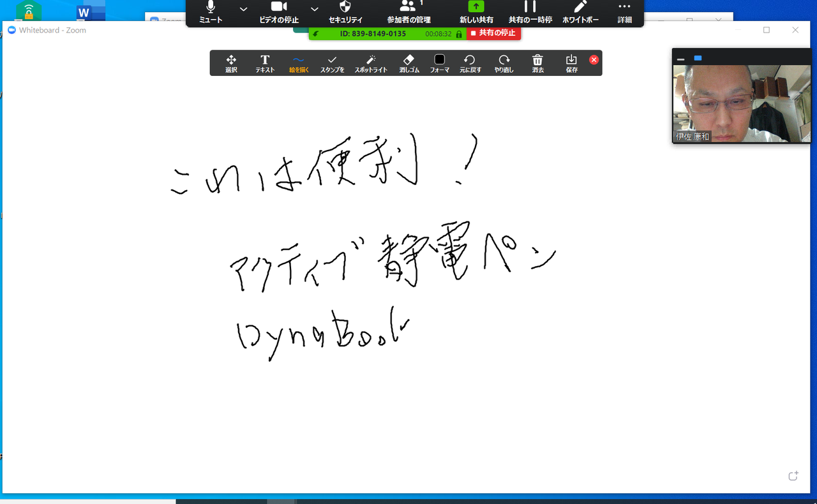Click the 00:08:32 meeting timer
The width and height of the screenshot is (817, 504).
tap(438, 34)
